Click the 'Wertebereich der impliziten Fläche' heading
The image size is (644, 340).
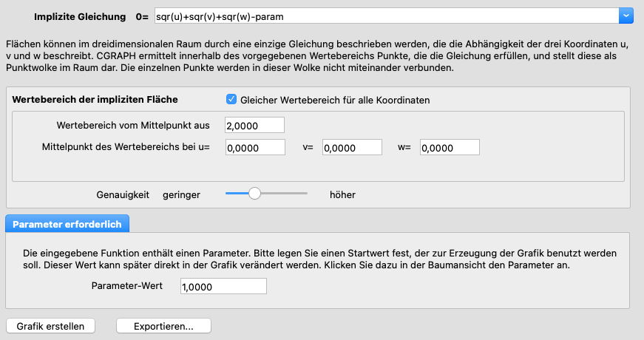coord(95,99)
